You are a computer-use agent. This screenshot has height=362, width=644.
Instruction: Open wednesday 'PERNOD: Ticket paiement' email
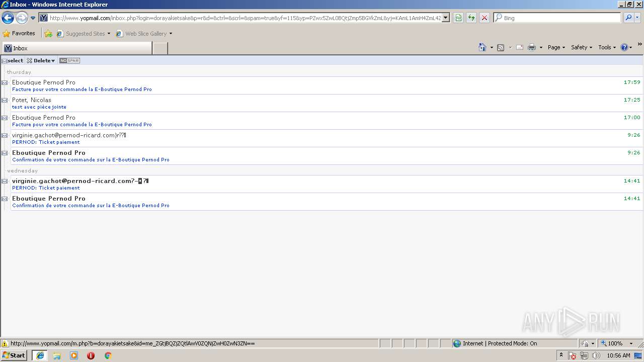point(326,184)
